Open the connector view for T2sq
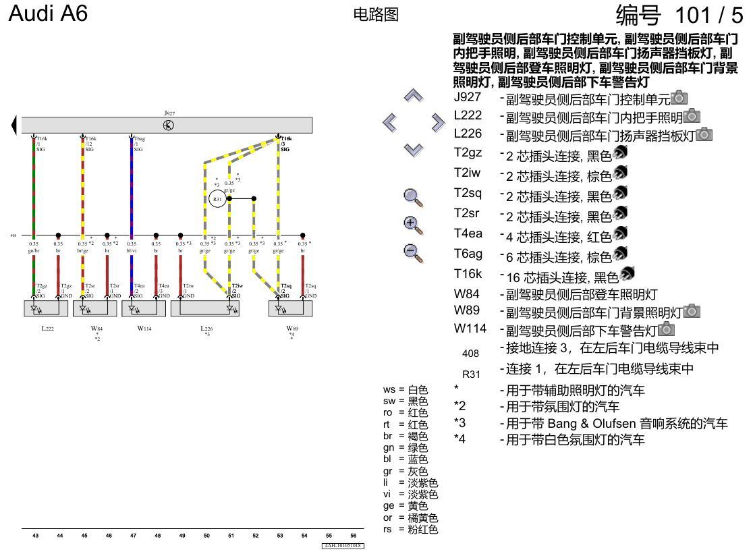 [620, 193]
